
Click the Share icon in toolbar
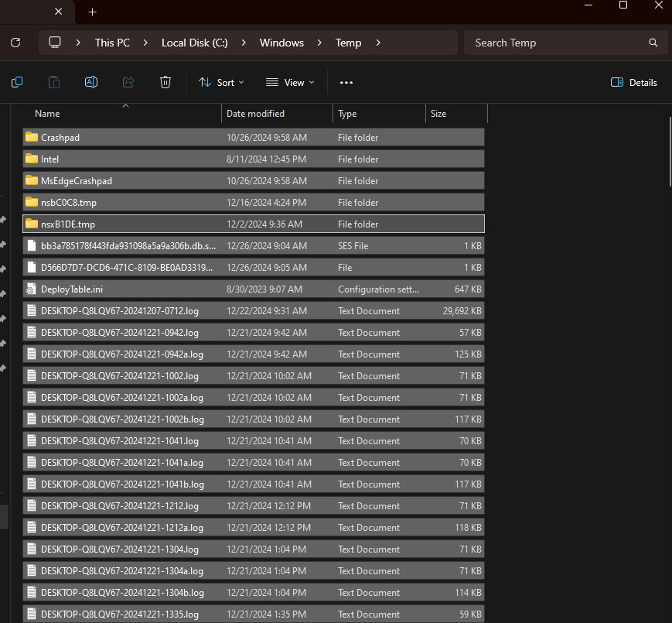tap(128, 82)
